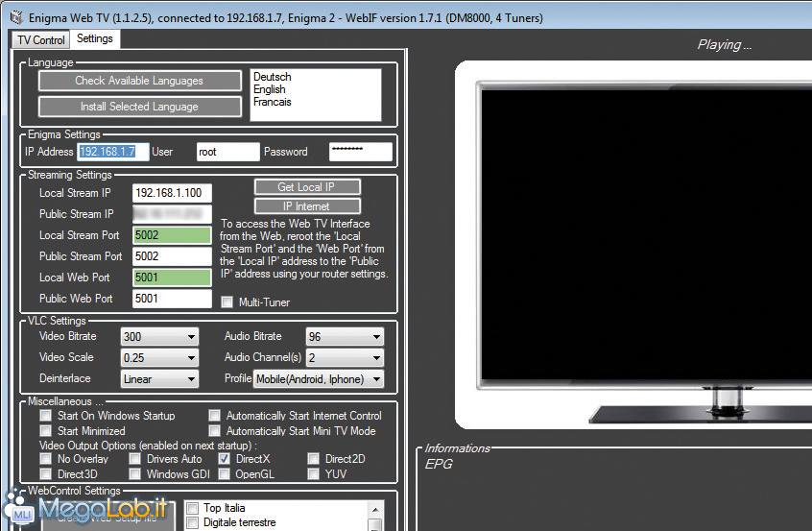The width and height of the screenshot is (812, 531).
Task: Uncheck the DirectX checkbox
Action: click(224, 458)
